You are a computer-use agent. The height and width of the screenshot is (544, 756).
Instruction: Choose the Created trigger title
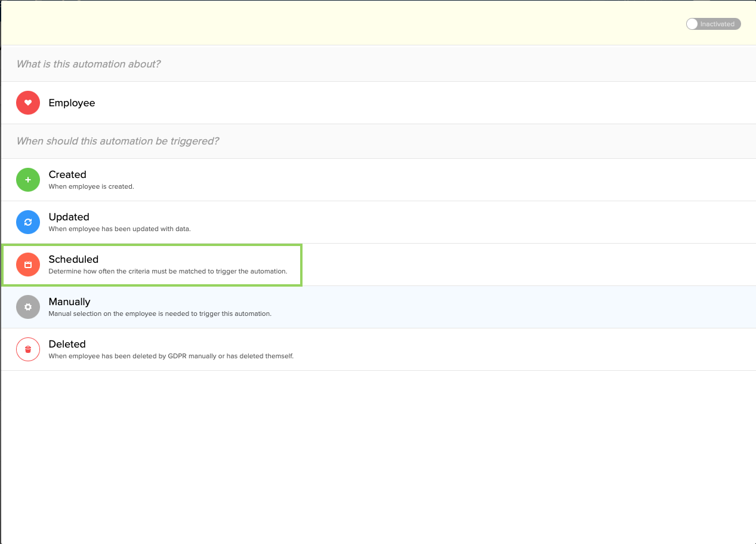tap(67, 174)
